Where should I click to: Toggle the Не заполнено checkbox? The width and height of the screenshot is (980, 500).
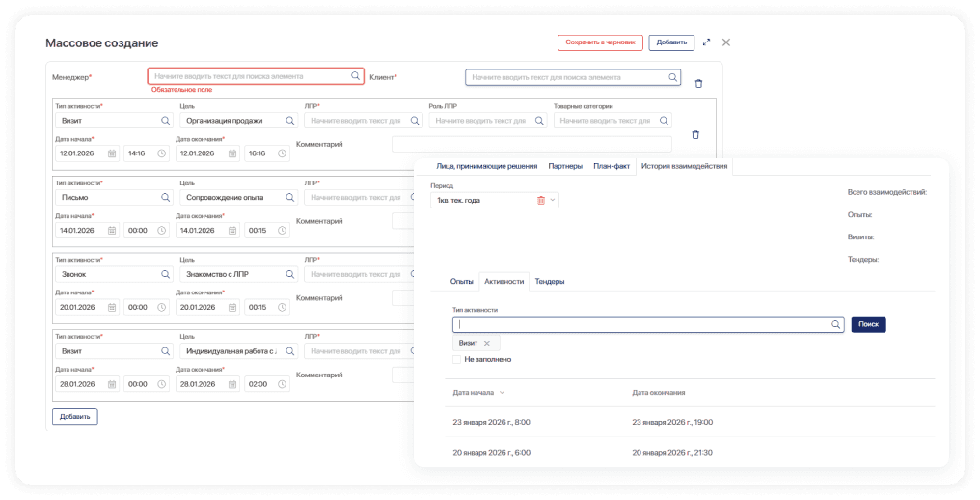pyautogui.click(x=457, y=359)
